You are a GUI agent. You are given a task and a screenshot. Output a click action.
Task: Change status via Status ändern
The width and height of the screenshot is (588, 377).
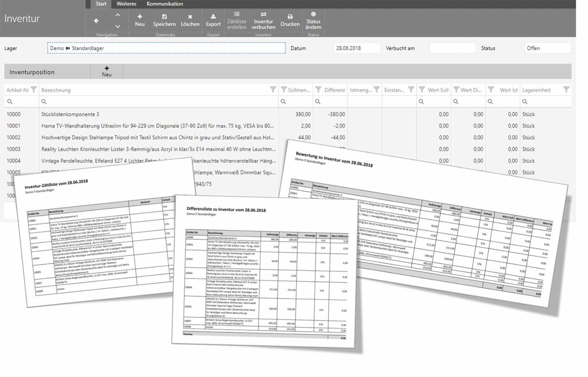coord(313,21)
